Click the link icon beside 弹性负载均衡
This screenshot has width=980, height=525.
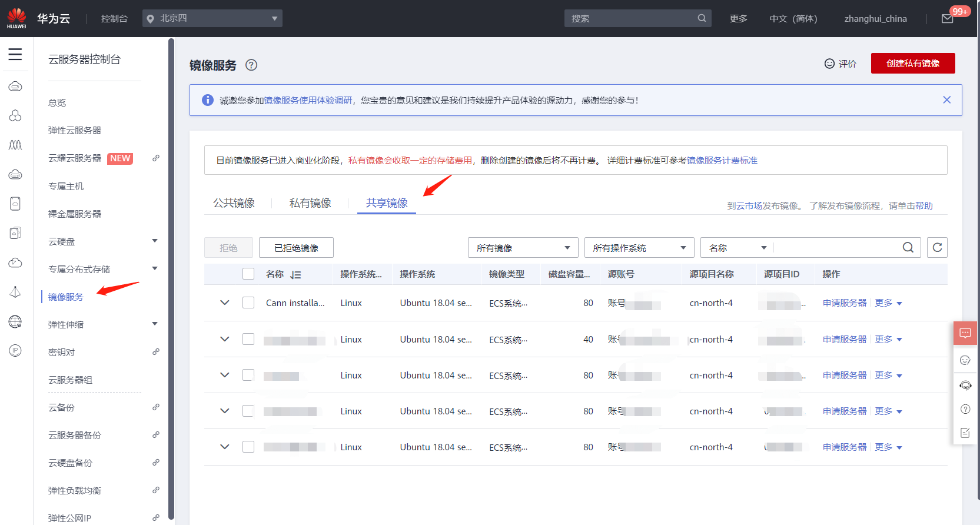(156, 490)
